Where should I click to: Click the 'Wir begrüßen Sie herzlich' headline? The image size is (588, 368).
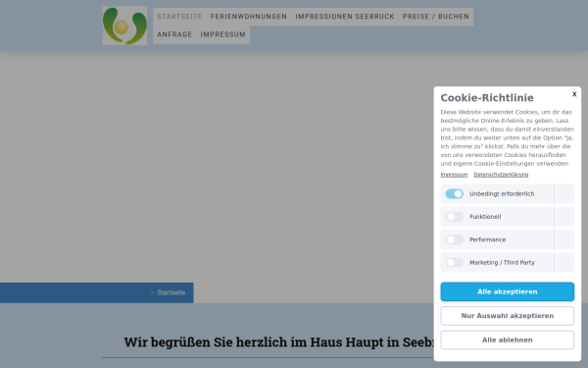278,342
